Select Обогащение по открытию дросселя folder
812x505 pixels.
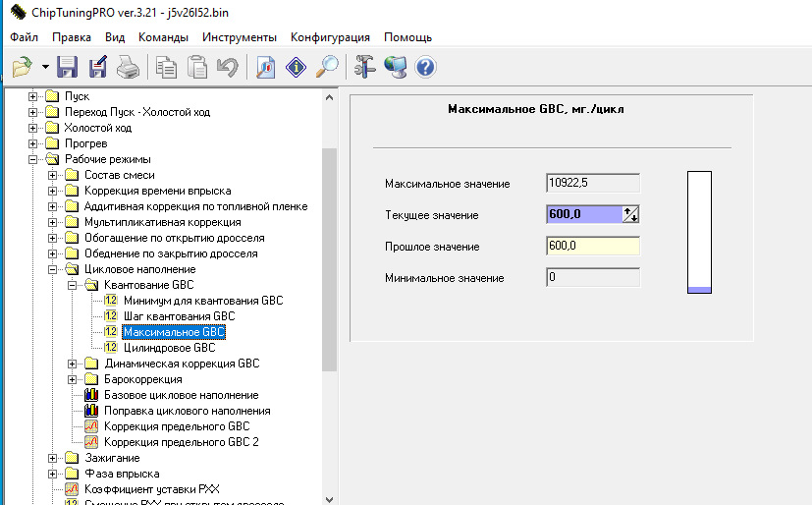point(175,238)
